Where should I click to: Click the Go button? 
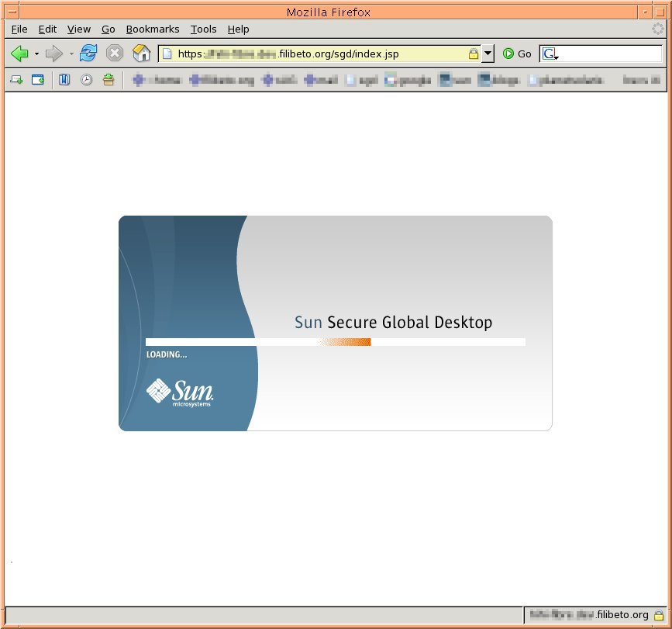click(517, 54)
